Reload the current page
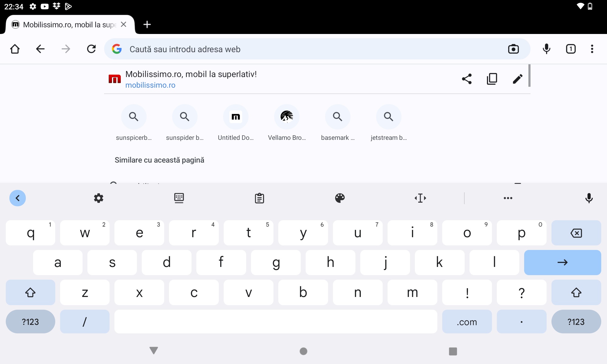The image size is (607, 364). click(91, 49)
